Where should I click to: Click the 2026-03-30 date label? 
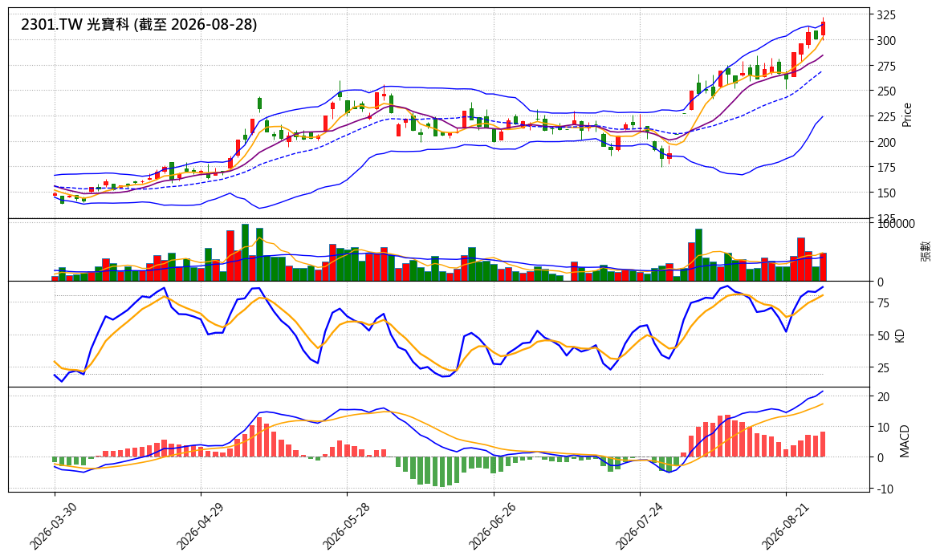(x=53, y=526)
